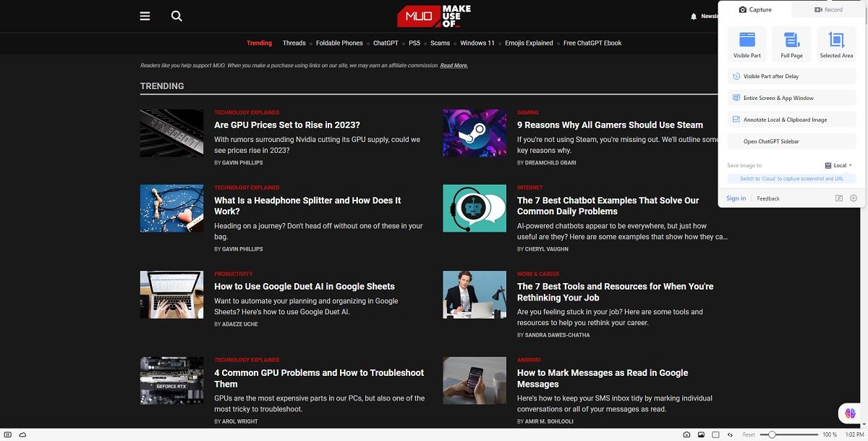
Task: Click the newsletter bell icon
Action: click(x=694, y=16)
